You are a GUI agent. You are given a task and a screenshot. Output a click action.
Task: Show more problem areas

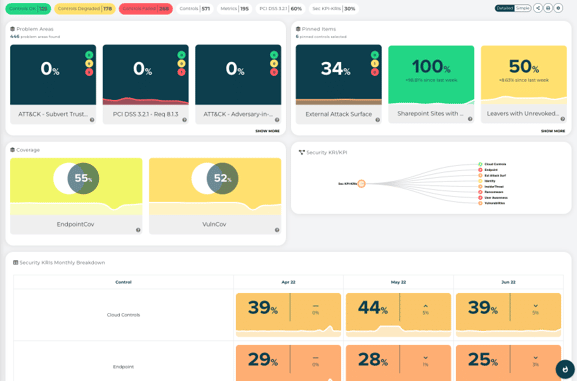click(268, 131)
